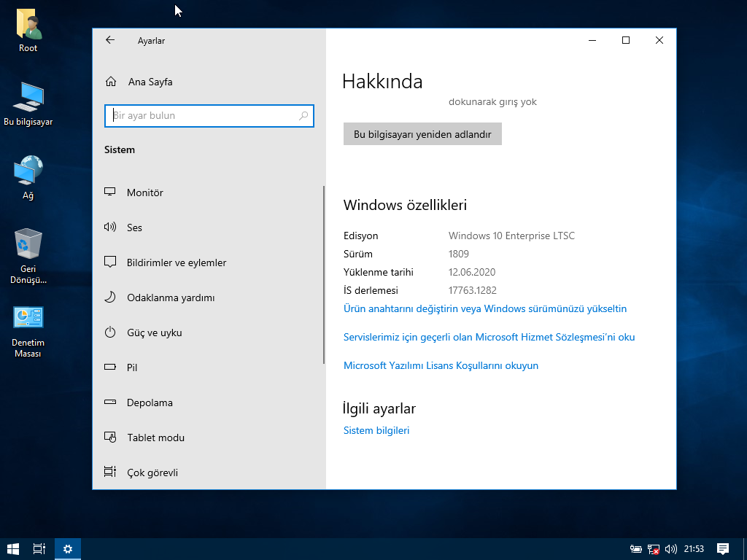
Task: Click the Sistem section heading
Action: click(120, 149)
